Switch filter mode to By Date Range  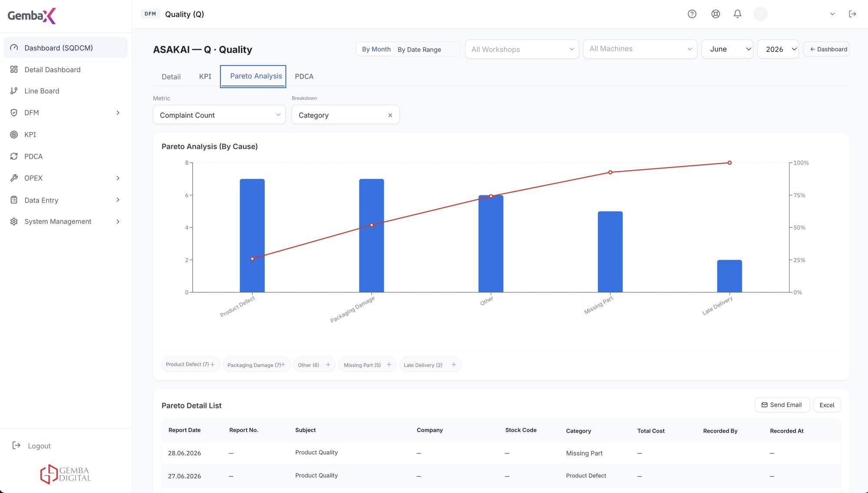pyautogui.click(x=419, y=49)
